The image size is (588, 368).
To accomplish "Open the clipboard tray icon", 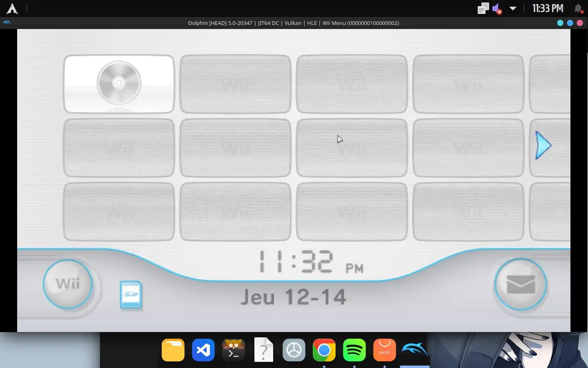I will click(483, 9).
